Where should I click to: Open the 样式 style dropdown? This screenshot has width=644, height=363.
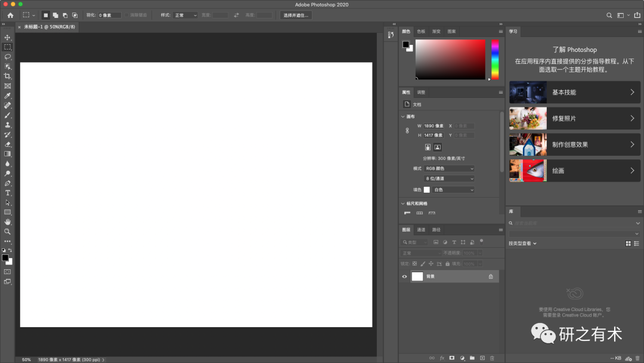pyautogui.click(x=185, y=15)
